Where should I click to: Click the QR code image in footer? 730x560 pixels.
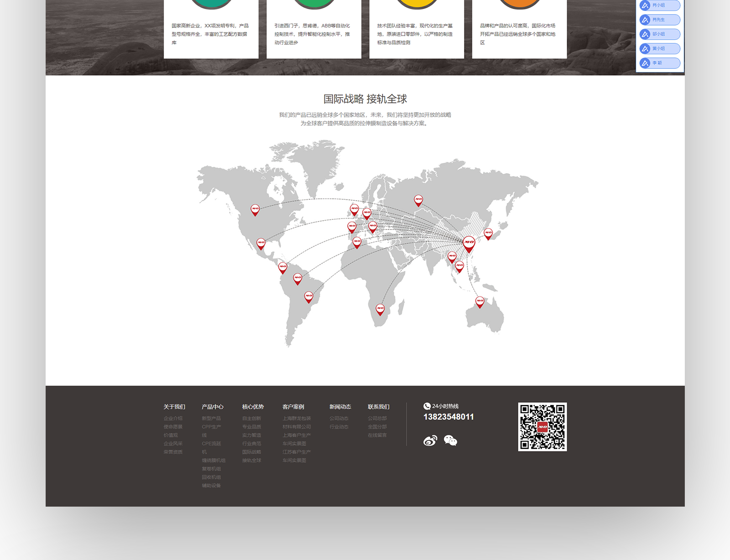[x=542, y=427]
